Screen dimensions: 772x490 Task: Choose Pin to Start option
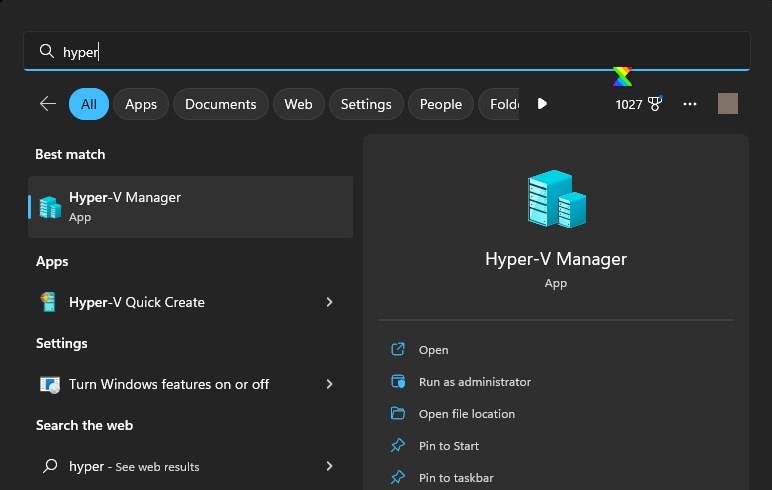449,446
